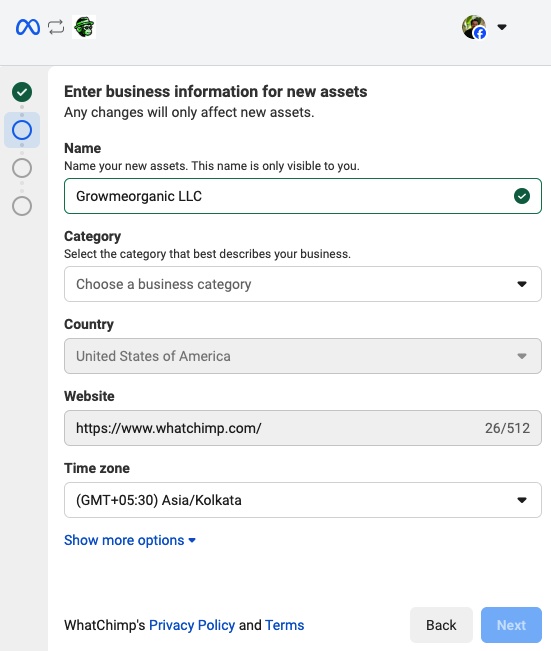Click the green validation check in Name field

pos(522,196)
